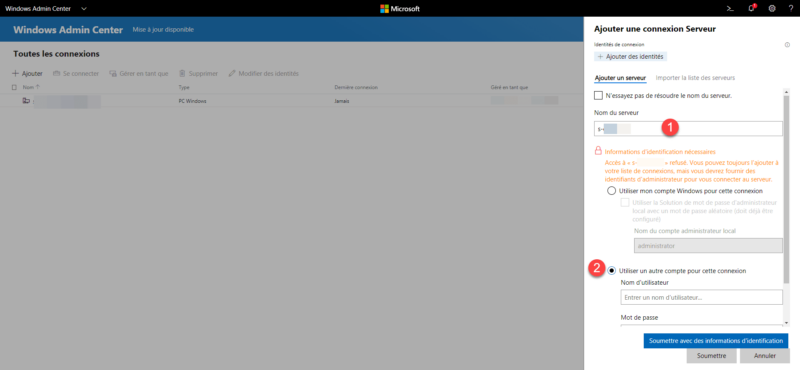Image resolution: width=800 pixels, height=370 pixels.
Task: Open the settings gear icon
Action: point(772,9)
